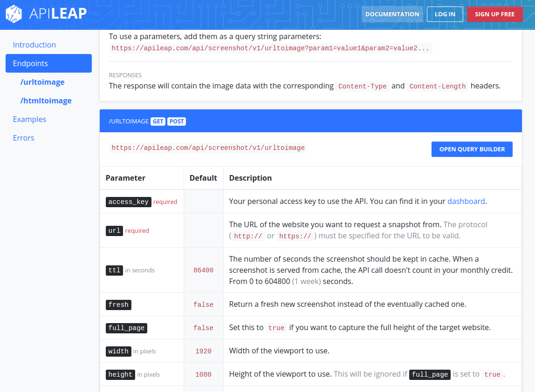The image size is (535, 392).
Task: Click the access_key parameter label
Action: click(x=128, y=202)
